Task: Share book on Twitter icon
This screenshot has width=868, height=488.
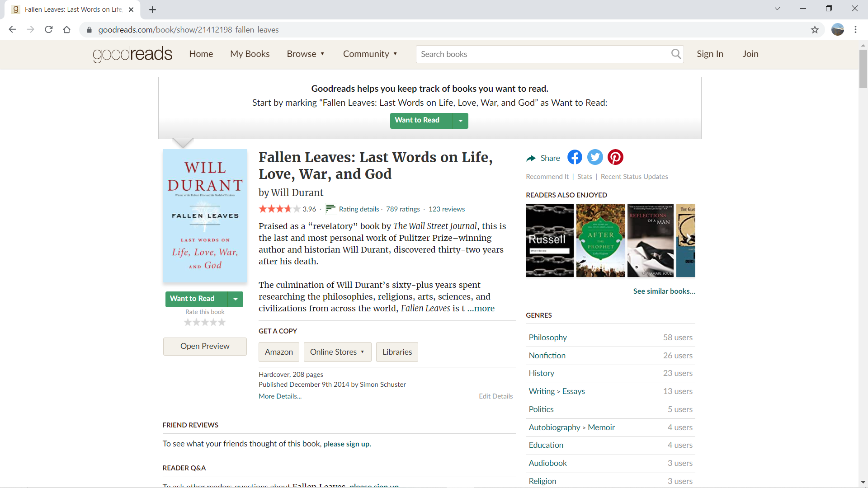Action: pyautogui.click(x=595, y=157)
